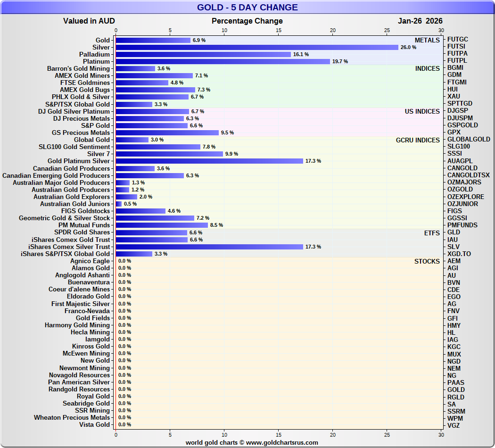Click the US INDICES section heading
This screenshot has width=495, height=448.
[x=422, y=111]
